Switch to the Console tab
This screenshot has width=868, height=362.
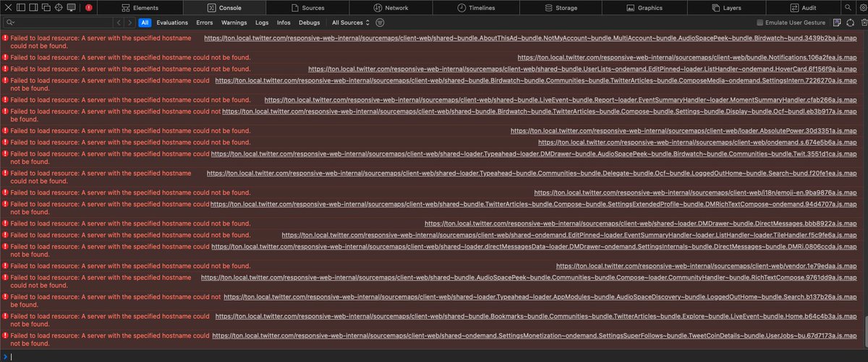click(224, 8)
